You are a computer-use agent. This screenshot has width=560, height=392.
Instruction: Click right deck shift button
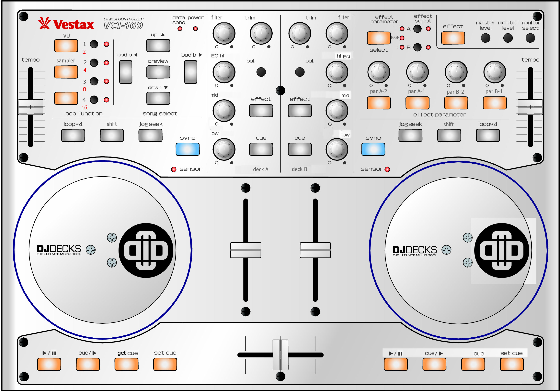tap(449, 136)
